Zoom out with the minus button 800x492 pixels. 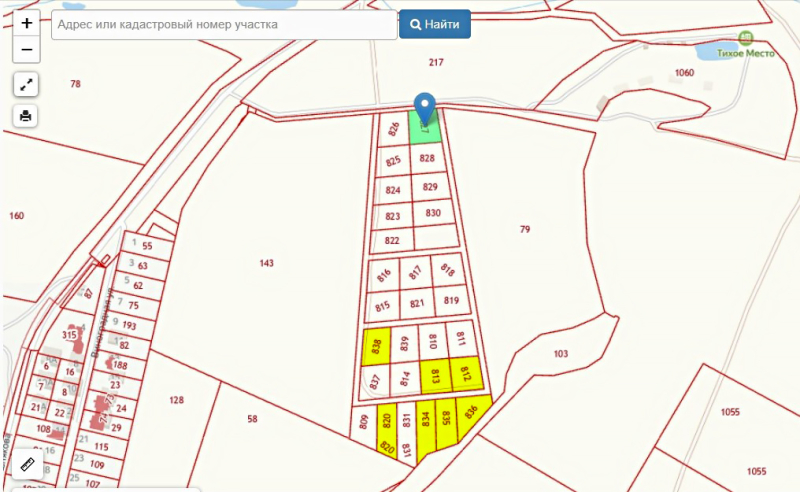tap(27, 50)
